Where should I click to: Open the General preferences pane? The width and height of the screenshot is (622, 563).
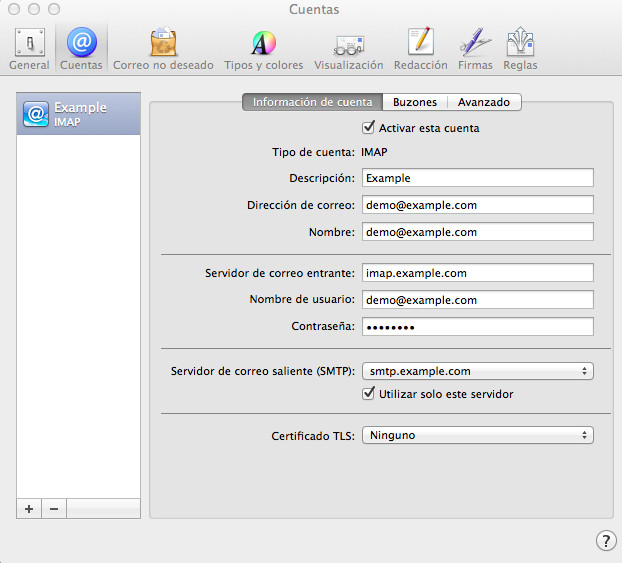28,48
